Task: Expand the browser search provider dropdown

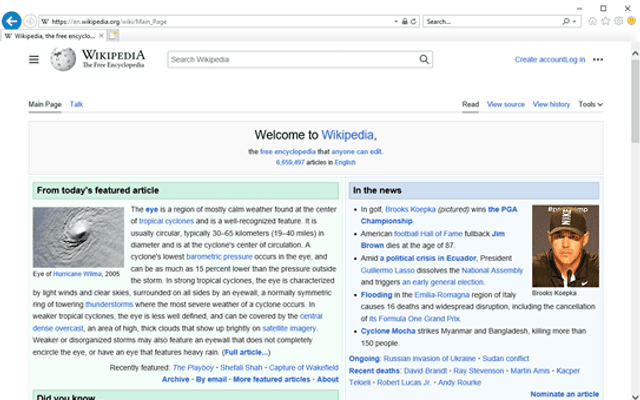Action: [575, 22]
